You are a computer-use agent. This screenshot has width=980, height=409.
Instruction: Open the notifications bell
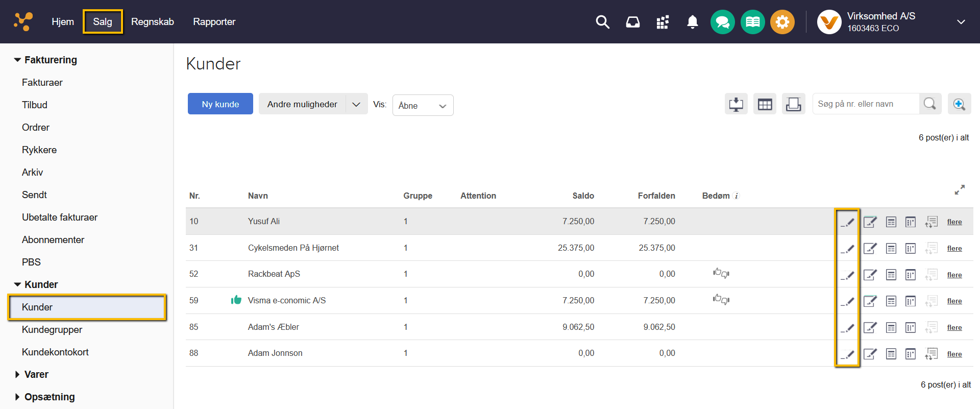[692, 22]
